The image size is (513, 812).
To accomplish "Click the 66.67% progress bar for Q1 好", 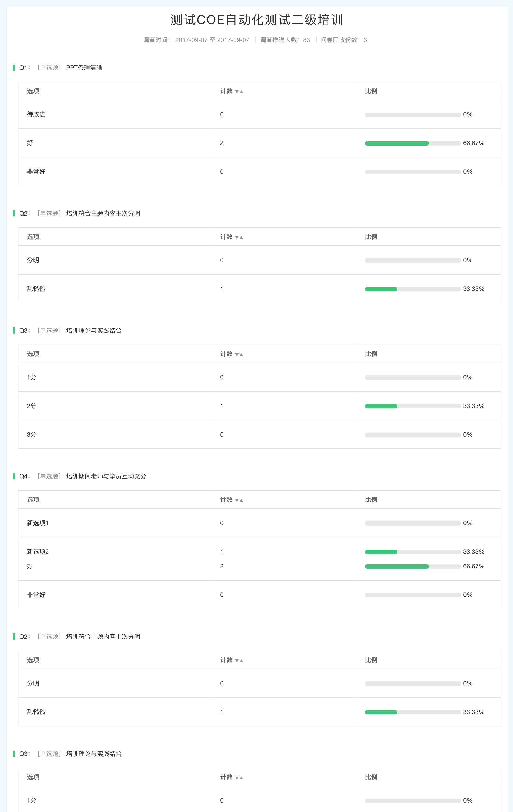I will click(x=413, y=143).
